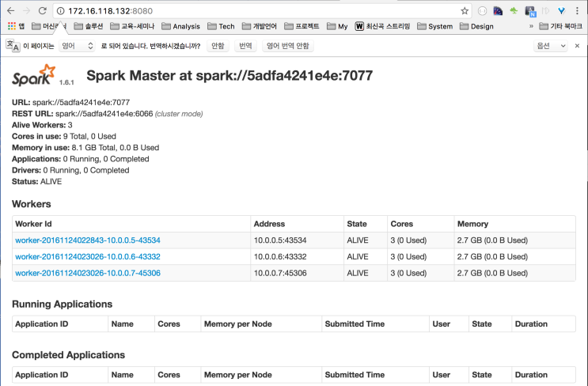Viewport: 588px width, 386px height.
Task: Click the address bar URL 172.16.118.132:8080
Action: coord(110,11)
